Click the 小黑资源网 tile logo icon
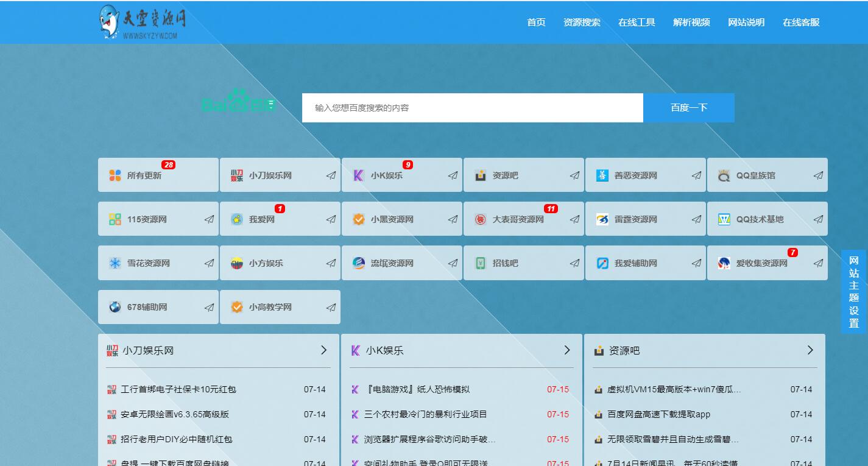Image resolution: width=868 pixels, height=466 pixels. pos(359,219)
